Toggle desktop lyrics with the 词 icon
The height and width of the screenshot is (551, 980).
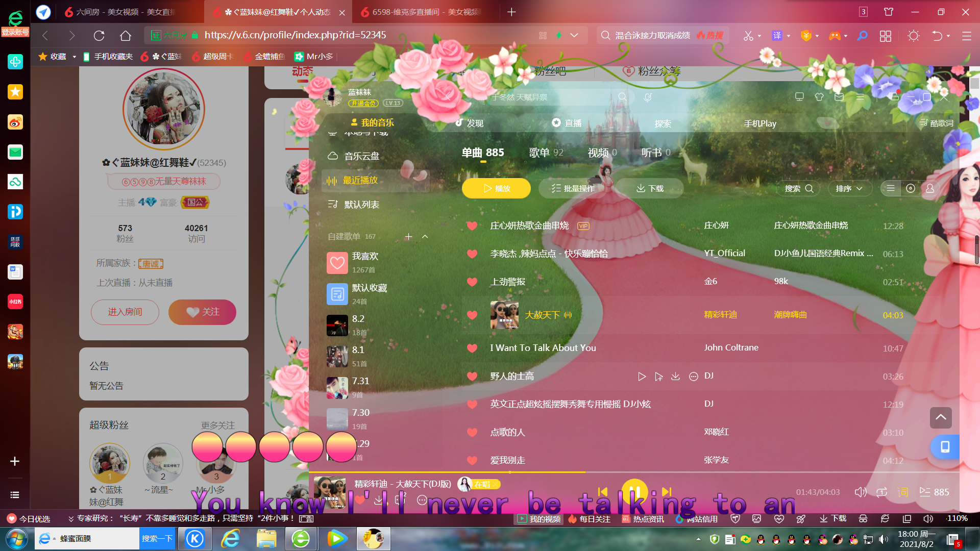point(903,492)
